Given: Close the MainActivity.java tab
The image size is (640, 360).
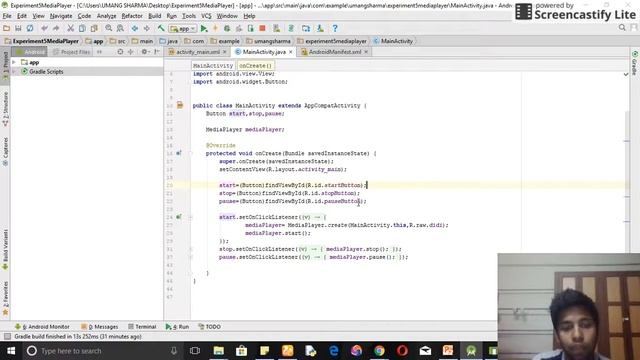Looking at the screenshot, I should (x=291, y=52).
